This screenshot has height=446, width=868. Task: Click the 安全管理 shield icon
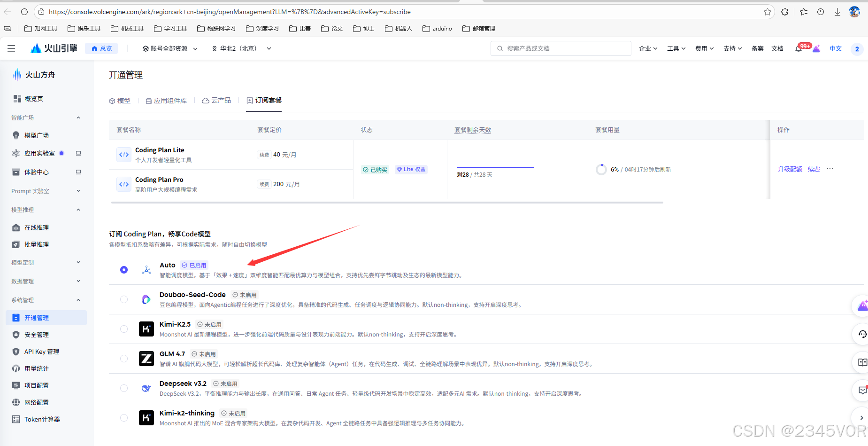16,335
